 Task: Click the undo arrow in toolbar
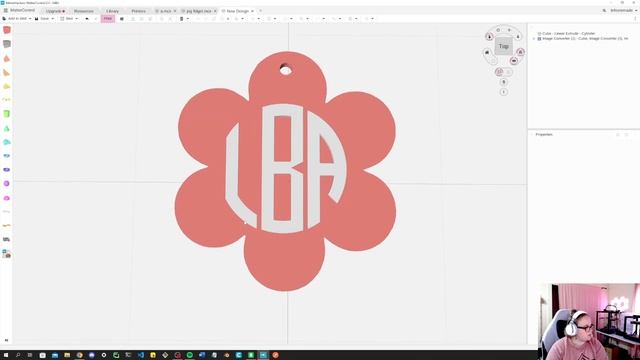pyautogui.click(x=87, y=19)
